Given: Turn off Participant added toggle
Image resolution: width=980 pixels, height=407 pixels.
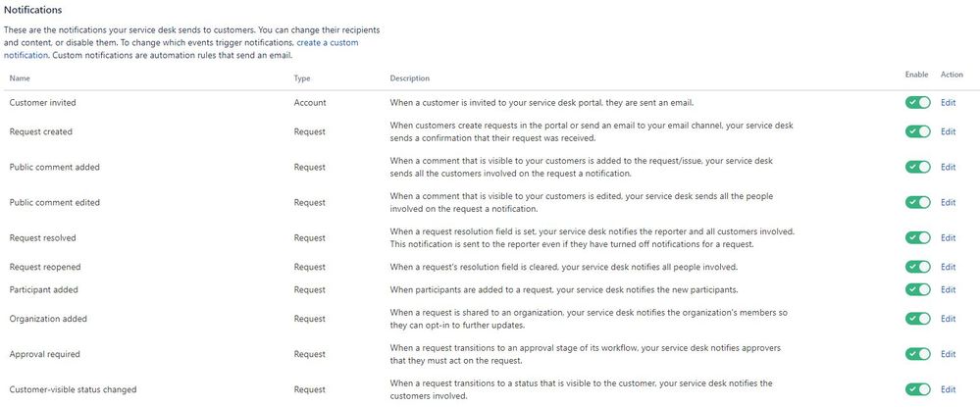Looking at the screenshot, I should pyautogui.click(x=917, y=289).
